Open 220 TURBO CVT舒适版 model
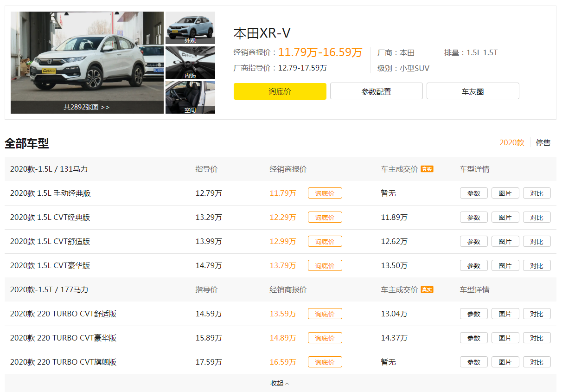 [x=63, y=314]
